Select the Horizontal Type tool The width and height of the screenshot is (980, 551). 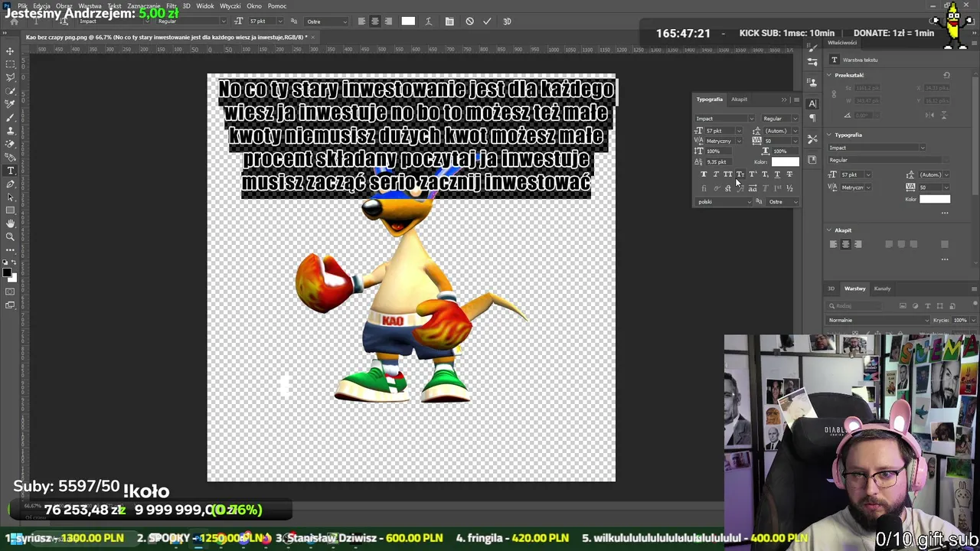click(x=10, y=171)
